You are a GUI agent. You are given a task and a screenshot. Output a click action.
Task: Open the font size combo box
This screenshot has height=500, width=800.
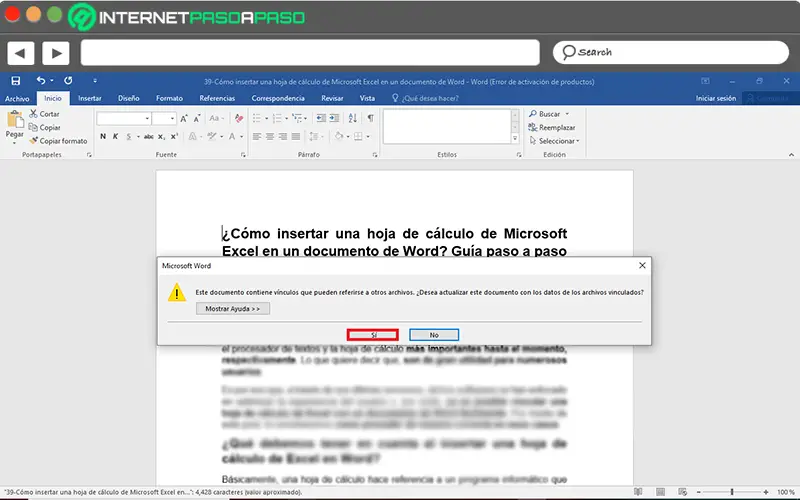(x=164, y=118)
